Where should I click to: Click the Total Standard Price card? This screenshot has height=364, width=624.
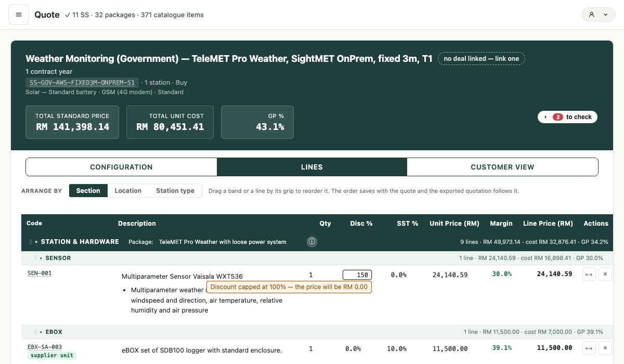[72, 122]
